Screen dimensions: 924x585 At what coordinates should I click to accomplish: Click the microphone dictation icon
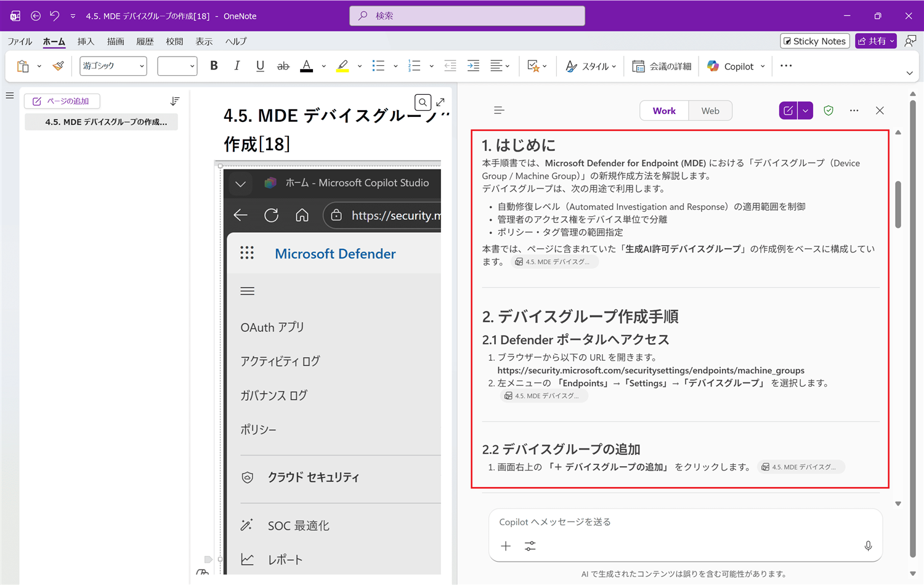point(868,546)
